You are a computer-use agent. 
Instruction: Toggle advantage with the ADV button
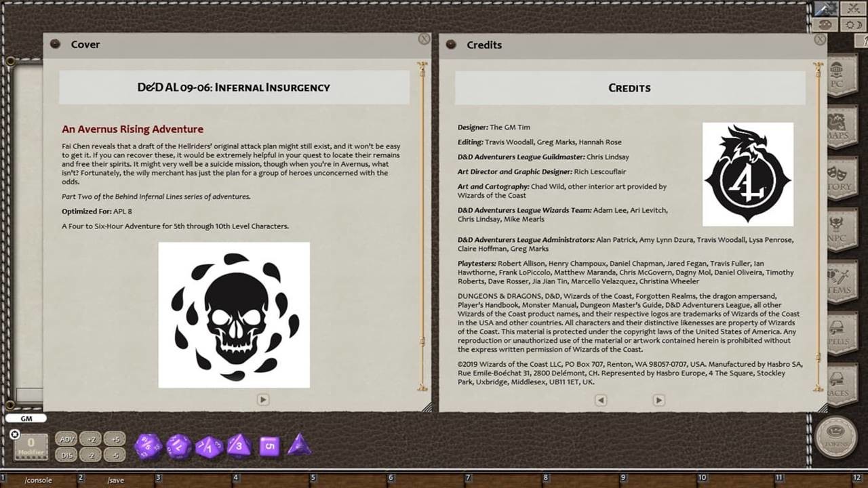[66, 439]
